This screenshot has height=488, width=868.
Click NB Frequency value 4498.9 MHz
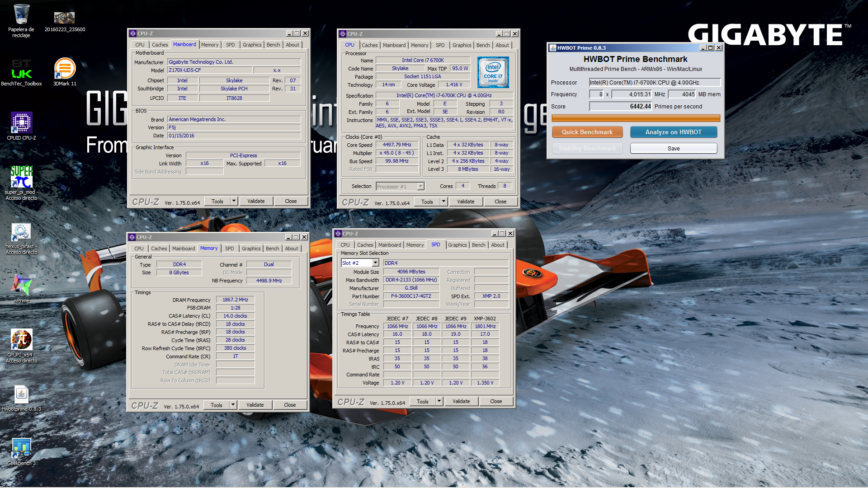269,281
